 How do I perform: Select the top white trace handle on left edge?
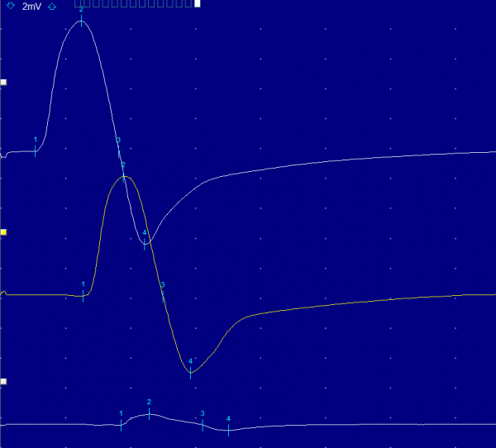pos(3,83)
